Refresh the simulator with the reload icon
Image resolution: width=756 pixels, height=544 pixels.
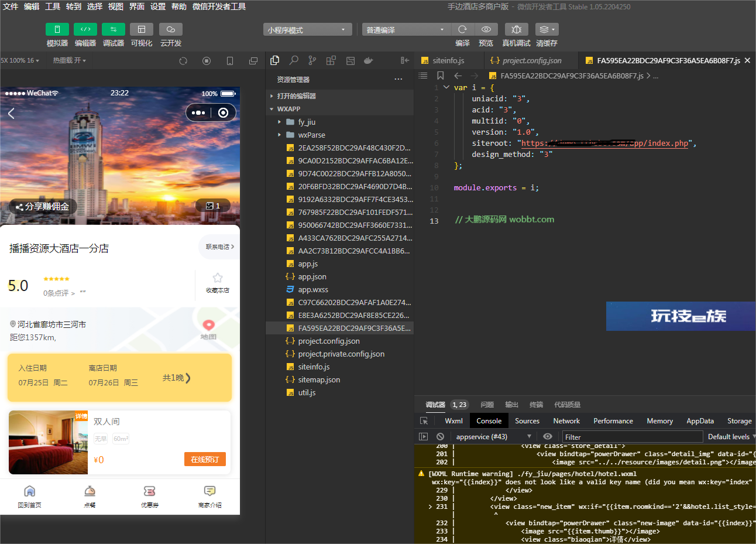click(x=183, y=61)
